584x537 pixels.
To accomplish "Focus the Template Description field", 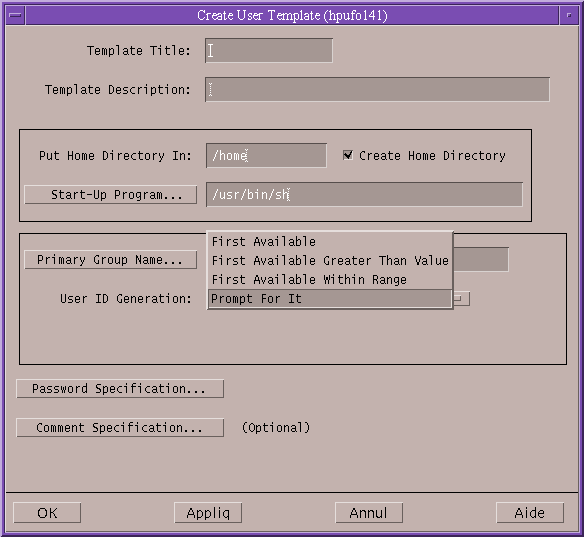I will 377,89.
